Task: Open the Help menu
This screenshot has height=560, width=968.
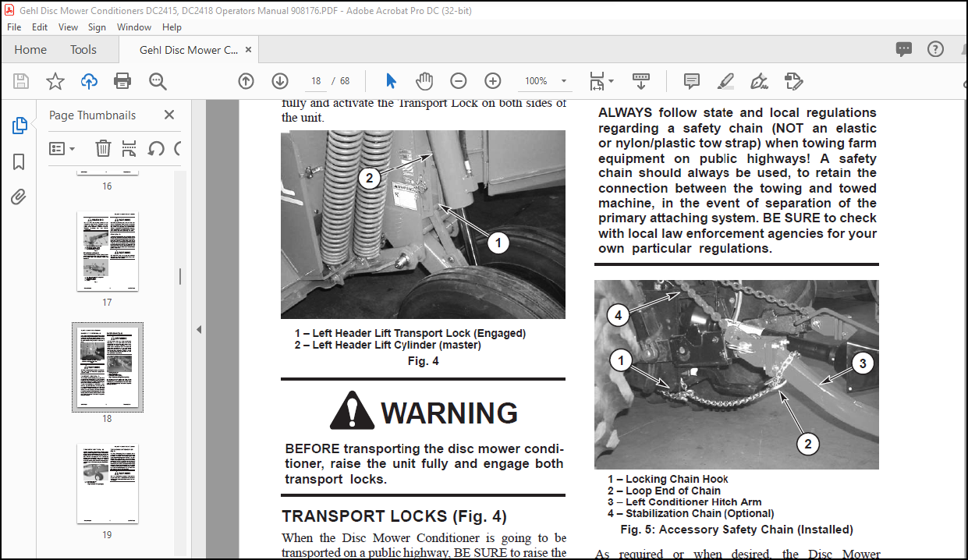Action: (x=172, y=27)
